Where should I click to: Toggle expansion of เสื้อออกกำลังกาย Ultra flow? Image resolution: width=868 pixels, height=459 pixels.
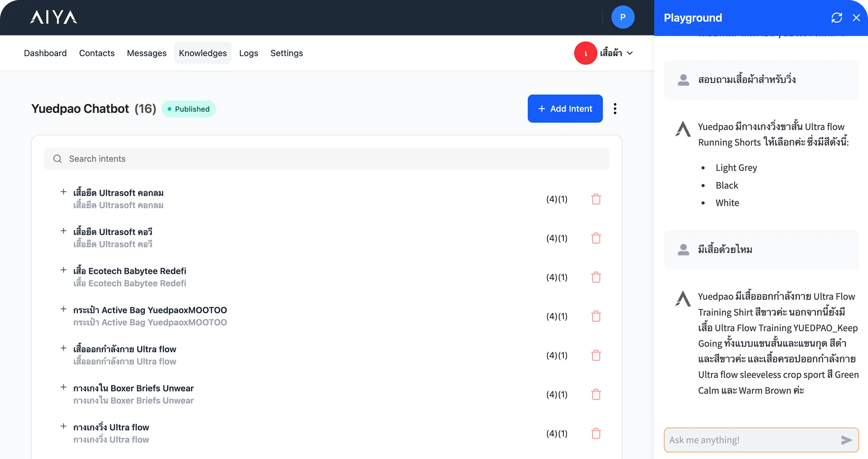click(64, 348)
